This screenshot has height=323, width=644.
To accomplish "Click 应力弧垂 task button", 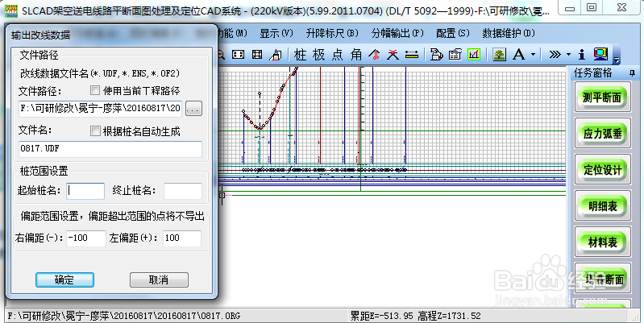I will [x=603, y=134].
